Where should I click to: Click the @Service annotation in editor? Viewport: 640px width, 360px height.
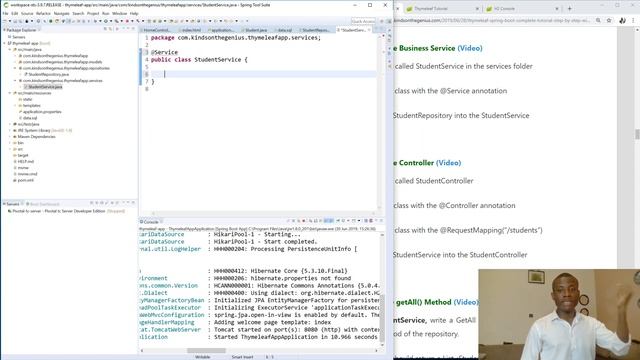coord(164,52)
